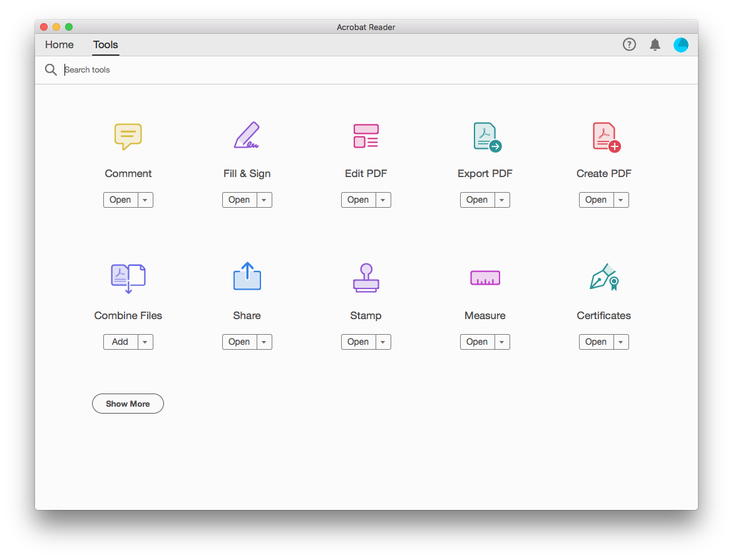Open the Comment tool button
The height and width of the screenshot is (560, 733).
point(121,200)
